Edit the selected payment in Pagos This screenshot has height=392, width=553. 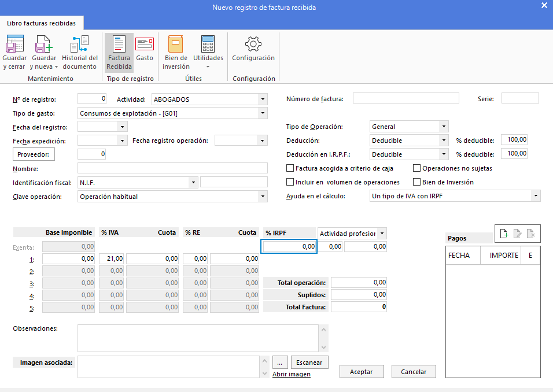[517, 234]
